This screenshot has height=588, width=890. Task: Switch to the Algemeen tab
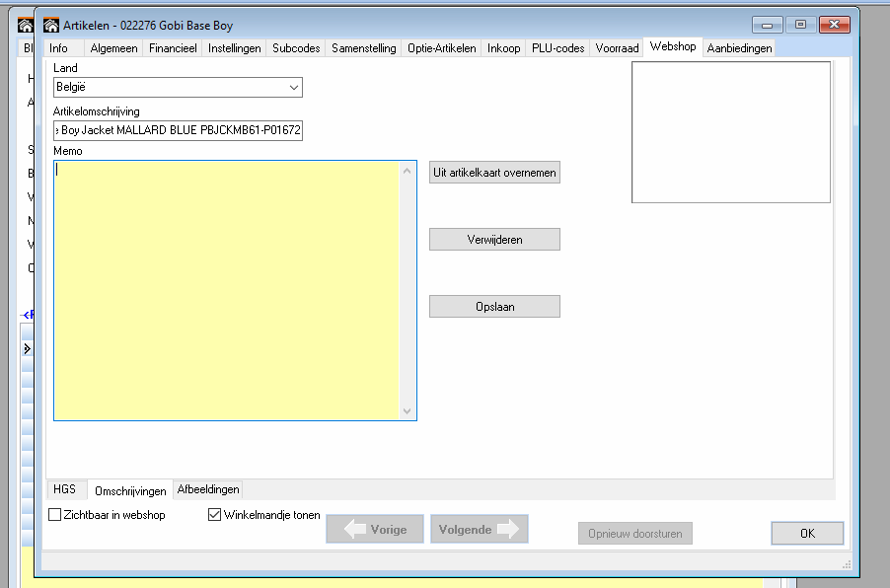coord(113,48)
